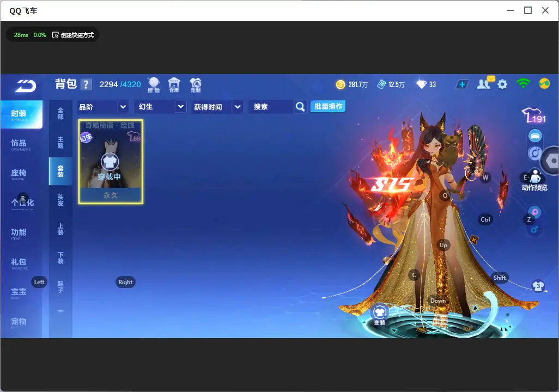This screenshot has height=392, width=559.
Task: Click the grey hexagon floating button
Action: [x=551, y=161]
